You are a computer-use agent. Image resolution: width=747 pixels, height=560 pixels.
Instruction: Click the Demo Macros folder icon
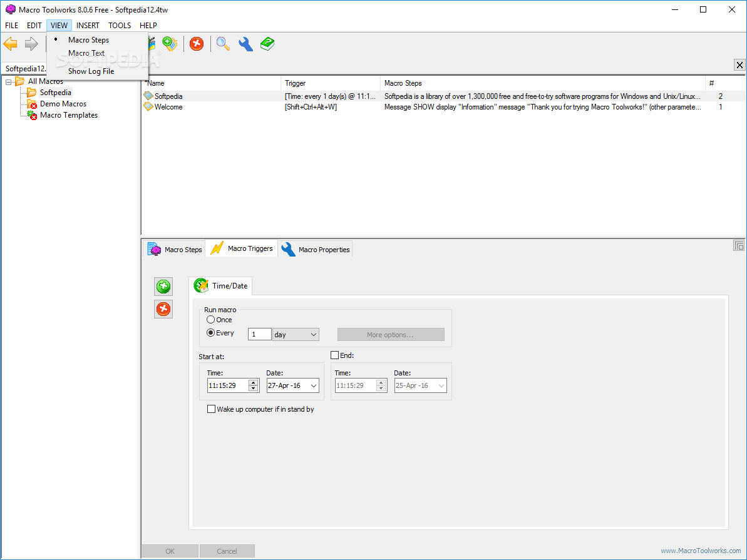click(32, 104)
